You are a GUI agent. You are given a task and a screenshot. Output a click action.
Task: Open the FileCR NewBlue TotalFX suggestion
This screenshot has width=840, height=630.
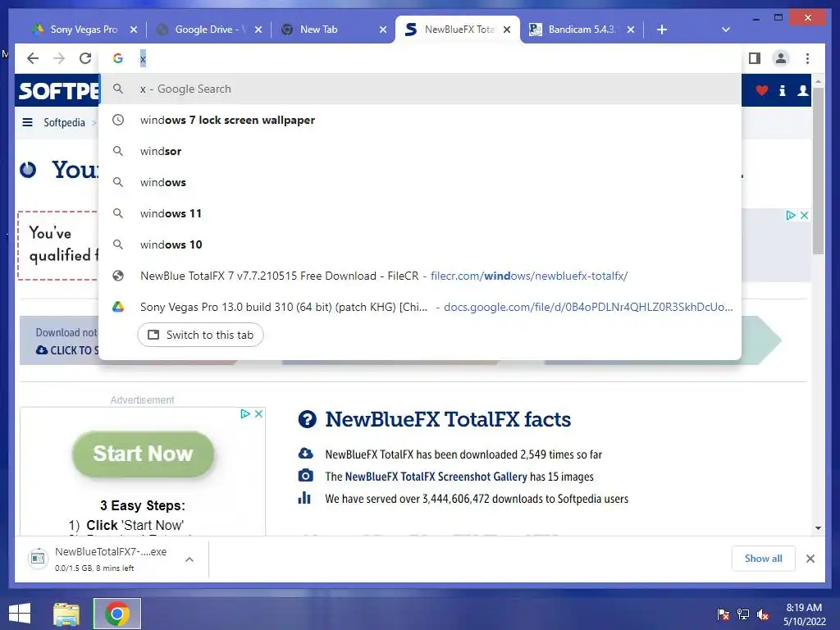point(420,276)
